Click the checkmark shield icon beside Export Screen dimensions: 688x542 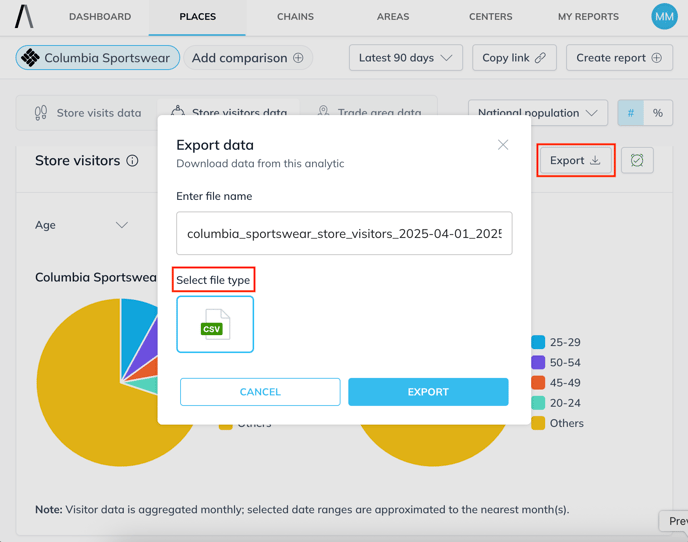coord(637,161)
